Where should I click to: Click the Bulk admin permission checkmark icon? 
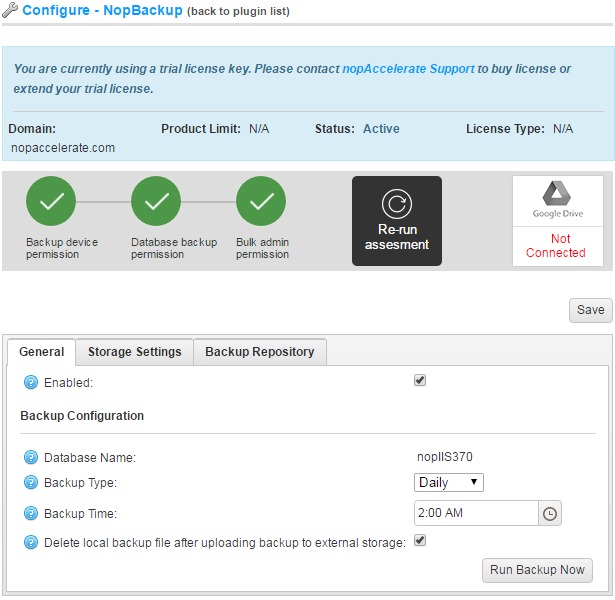click(261, 202)
